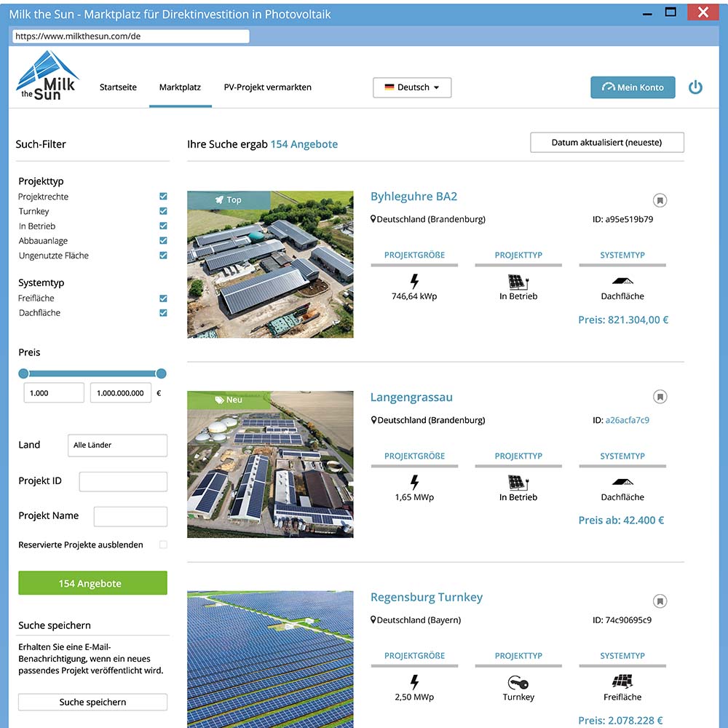Click the location pin of Langengrassau
728x728 pixels.
click(373, 420)
